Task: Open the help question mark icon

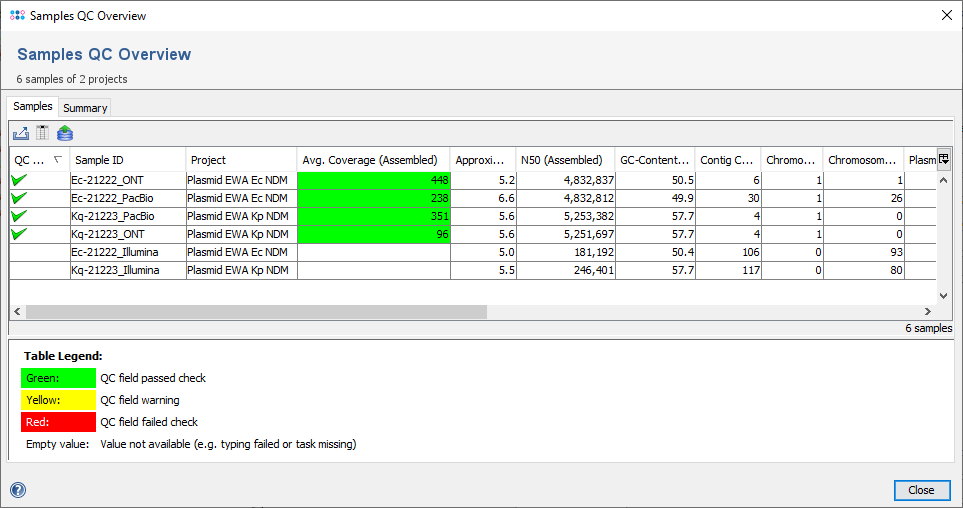Action: pos(18,490)
